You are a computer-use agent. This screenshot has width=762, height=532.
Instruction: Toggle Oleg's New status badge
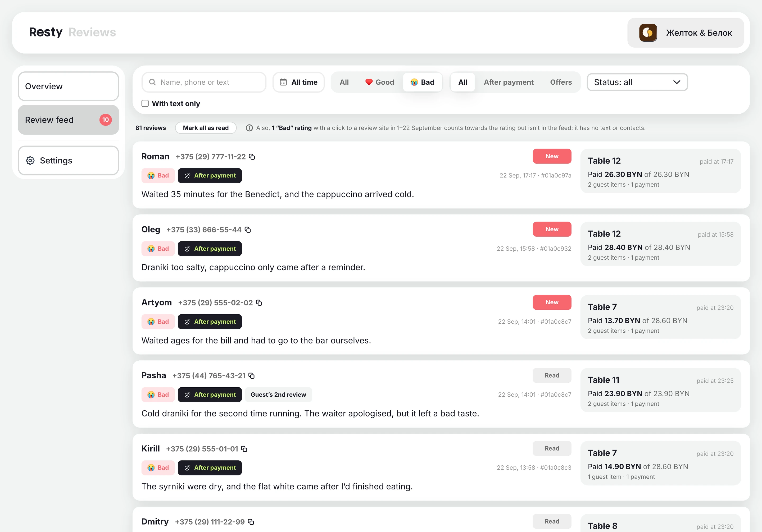click(x=552, y=229)
